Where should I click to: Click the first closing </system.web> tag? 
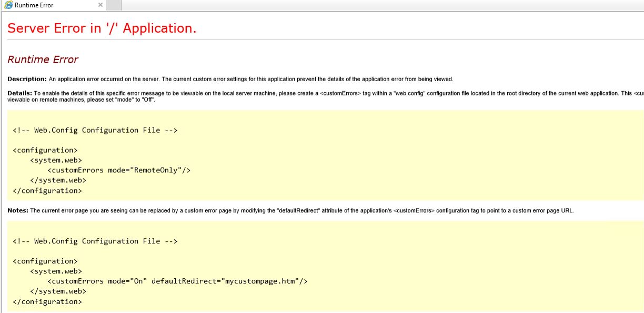pos(58,180)
